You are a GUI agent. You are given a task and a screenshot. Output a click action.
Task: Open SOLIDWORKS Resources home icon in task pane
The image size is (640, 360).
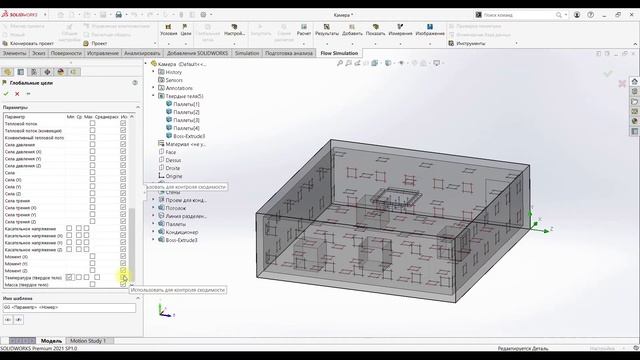[634, 82]
